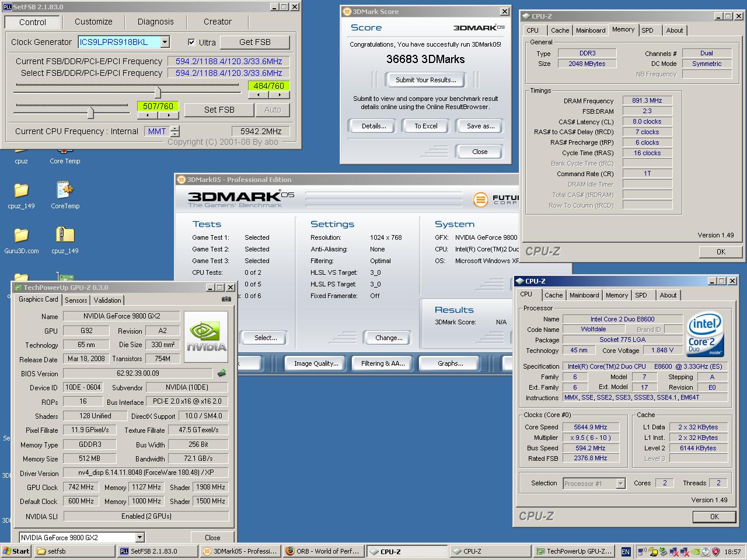The width and height of the screenshot is (747, 560).
Task: Open Sensors tab in GPU-Z
Action: coord(76,300)
